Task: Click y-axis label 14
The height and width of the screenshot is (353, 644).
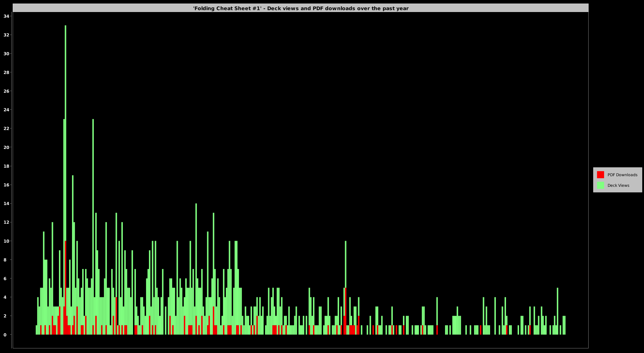Action: click(x=6, y=203)
